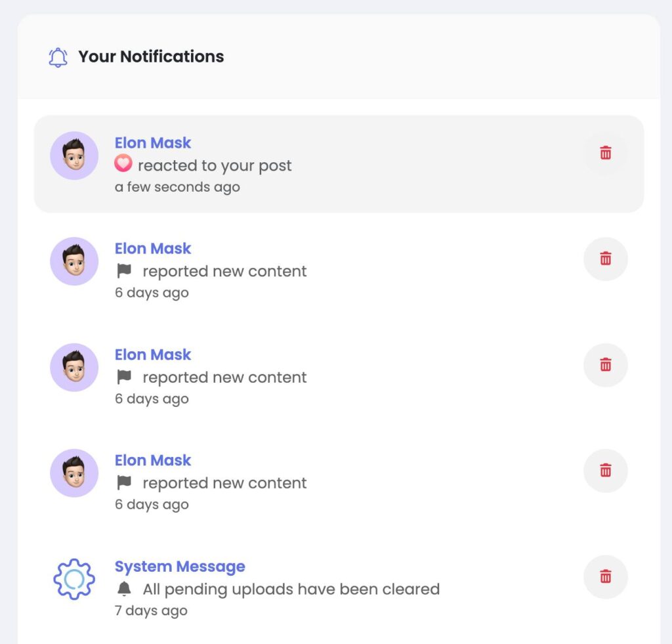Delete the reacted to your post notification
Image resolution: width=672 pixels, height=644 pixels.
605,154
